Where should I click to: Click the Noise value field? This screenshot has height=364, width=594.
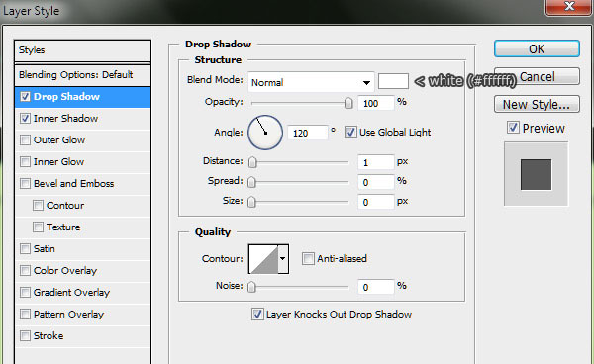[376, 287]
